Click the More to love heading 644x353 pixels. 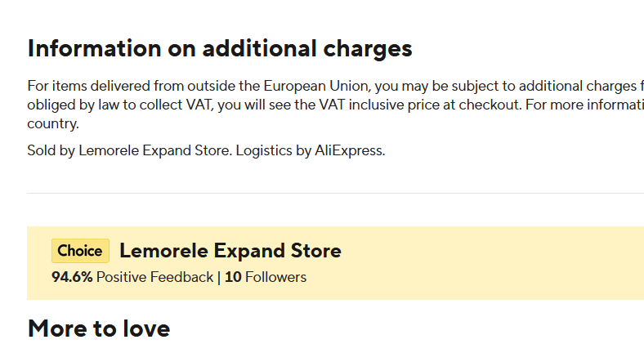(x=99, y=328)
